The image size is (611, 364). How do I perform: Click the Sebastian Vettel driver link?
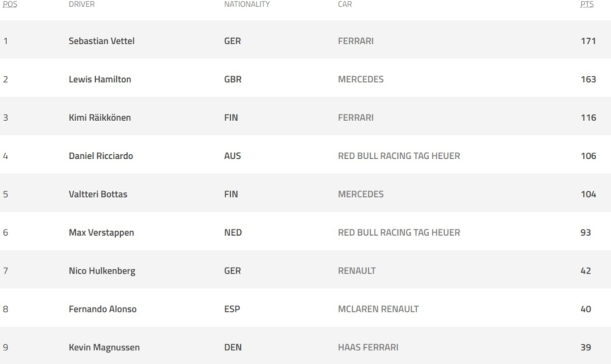(x=101, y=41)
